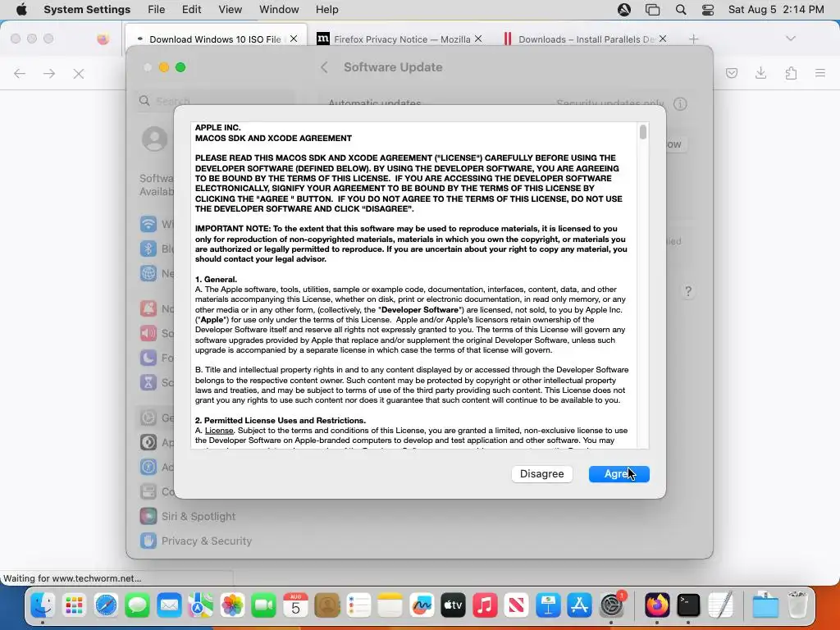Go forward in Firefox

pyautogui.click(x=49, y=73)
